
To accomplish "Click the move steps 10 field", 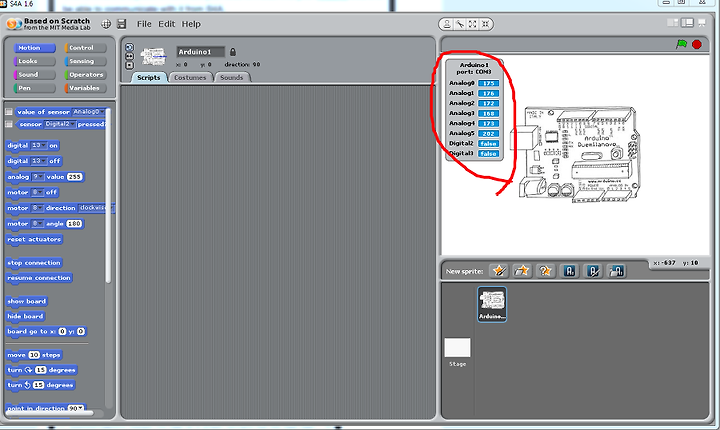I will tap(34, 355).
